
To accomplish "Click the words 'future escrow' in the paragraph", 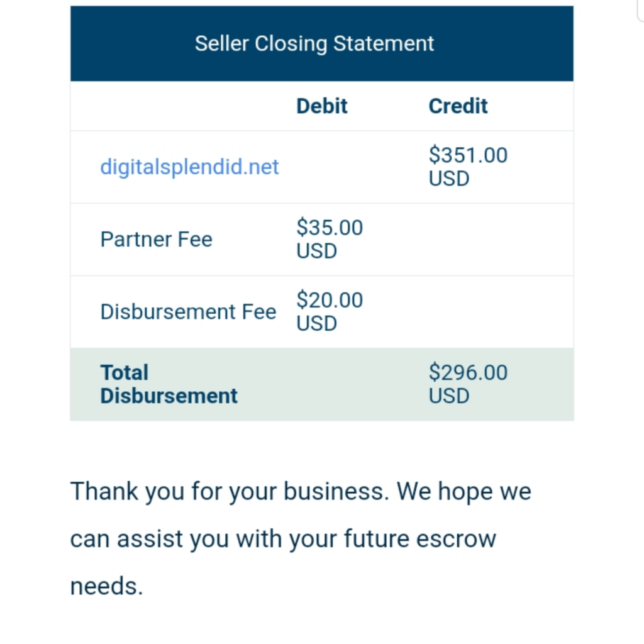I will (x=419, y=538).
